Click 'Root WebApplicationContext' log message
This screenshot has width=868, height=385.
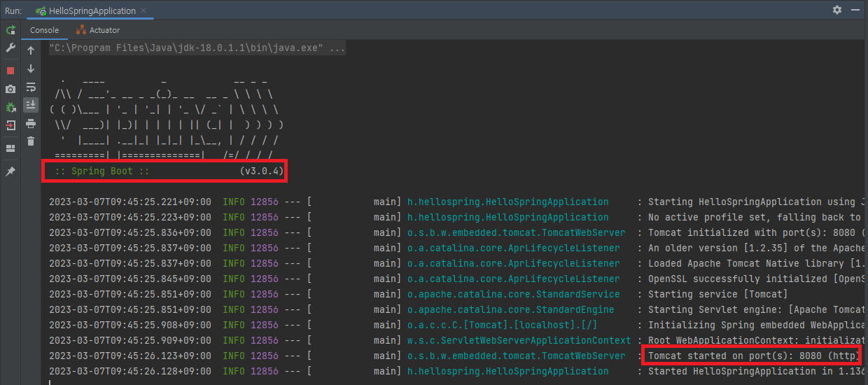click(757, 340)
